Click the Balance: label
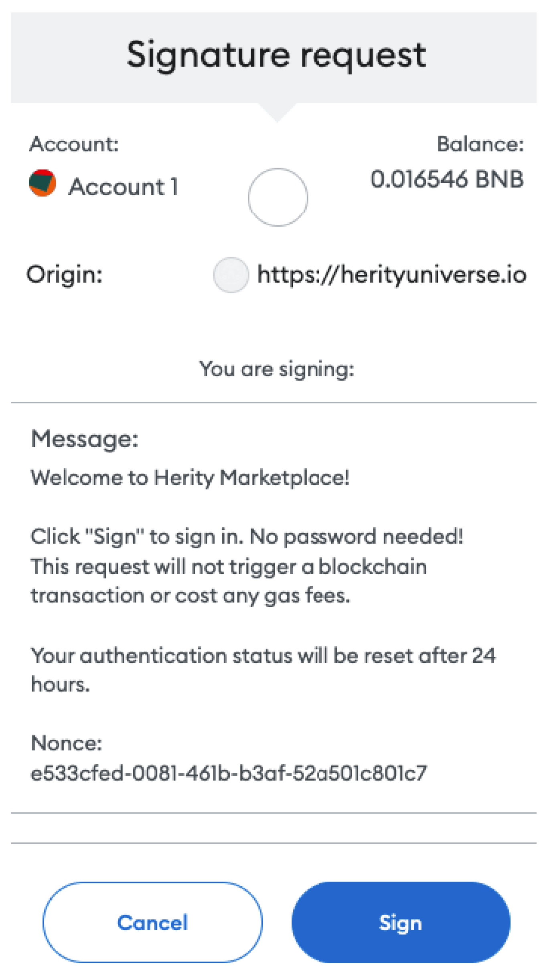This screenshot has width=547, height=980. (x=480, y=144)
